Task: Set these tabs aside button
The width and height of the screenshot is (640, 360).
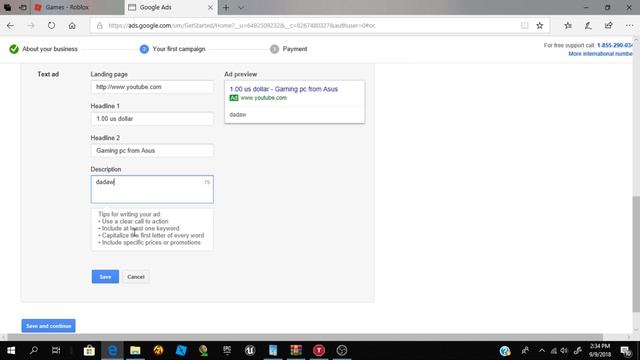Action: point(23,7)
